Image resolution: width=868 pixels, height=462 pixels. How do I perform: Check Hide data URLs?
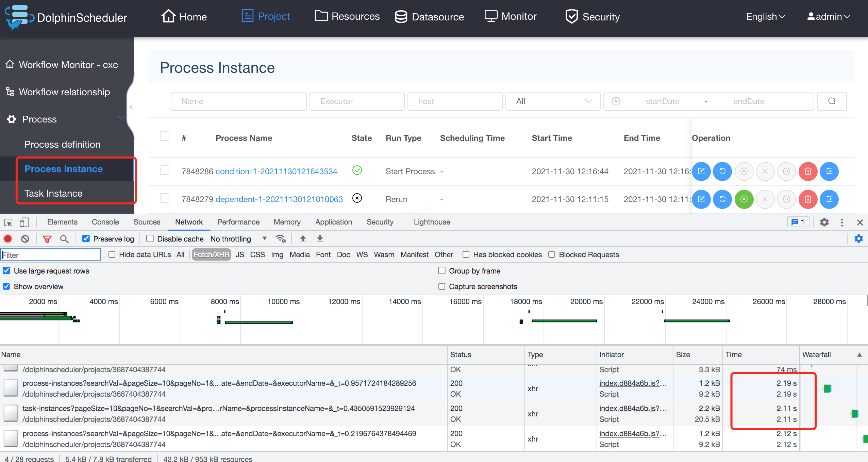pyautogui.click(x=112, y=254)
